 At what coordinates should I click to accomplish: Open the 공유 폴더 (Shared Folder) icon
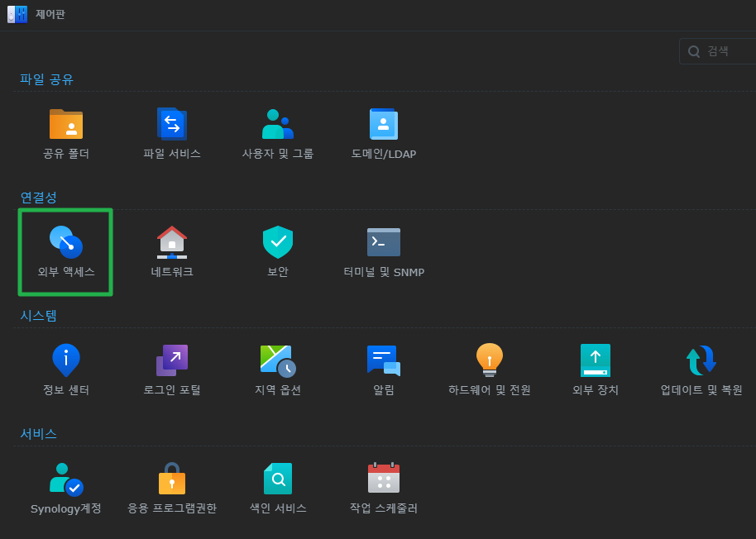pos(66,125)
